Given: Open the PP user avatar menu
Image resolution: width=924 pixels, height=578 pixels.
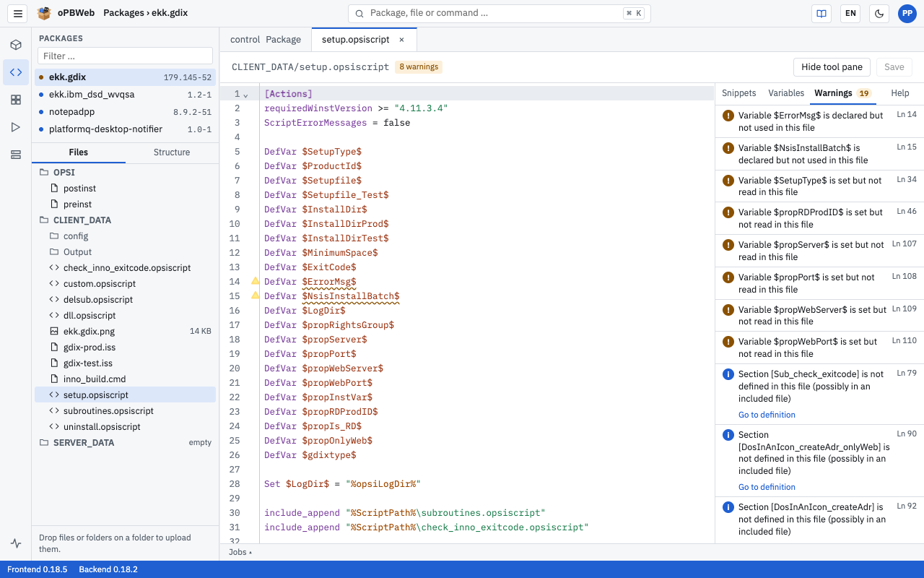Looking at the screenshot, I should (907, 13).
